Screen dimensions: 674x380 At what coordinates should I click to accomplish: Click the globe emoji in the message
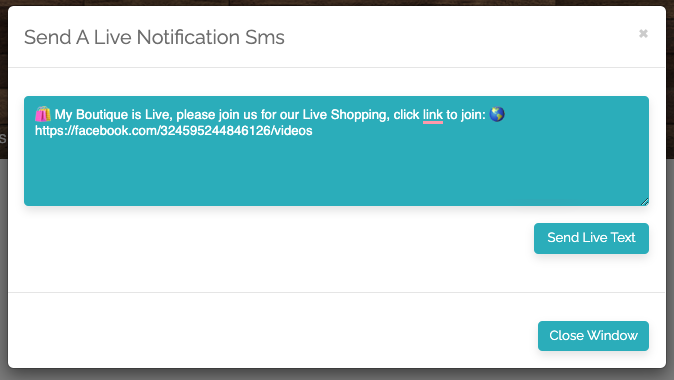tap(497, 114)
